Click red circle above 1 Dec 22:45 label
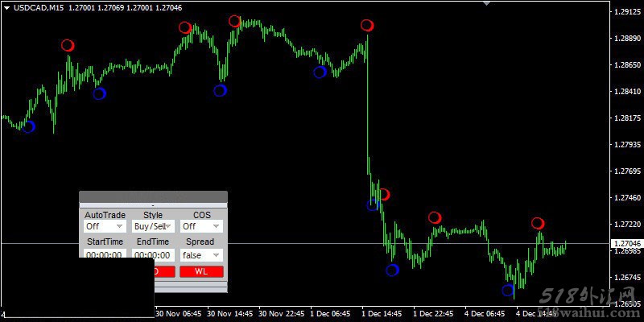Screen dimensions: 644x322 pos(435,217)
